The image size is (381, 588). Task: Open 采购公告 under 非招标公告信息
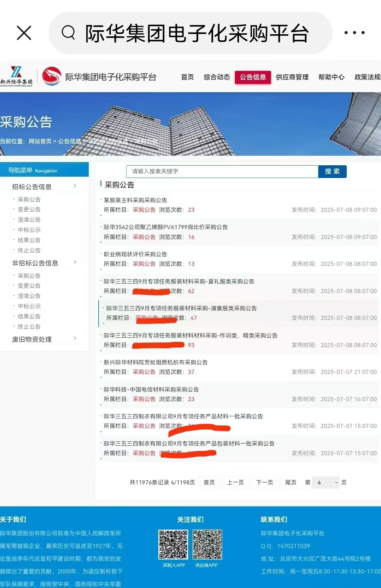click(29, 276)
